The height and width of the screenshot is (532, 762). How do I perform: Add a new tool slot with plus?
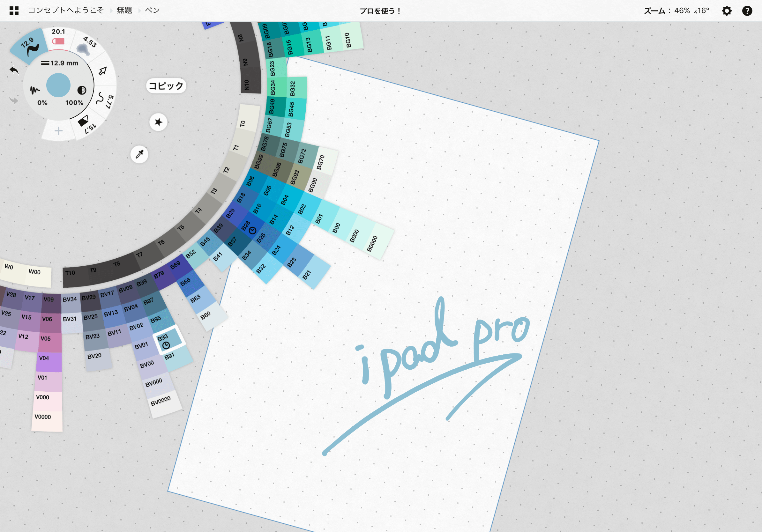click(x=58, y=131)
